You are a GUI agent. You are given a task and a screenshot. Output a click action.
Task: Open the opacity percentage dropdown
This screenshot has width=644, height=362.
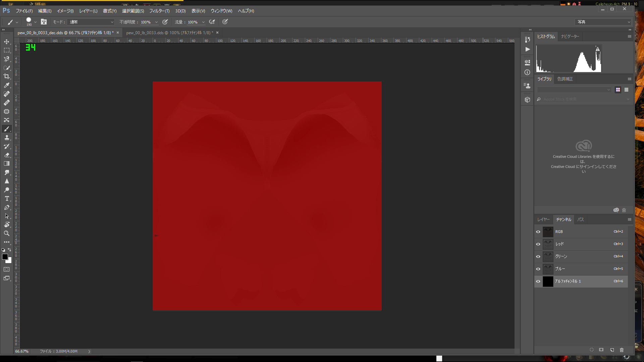156,22
